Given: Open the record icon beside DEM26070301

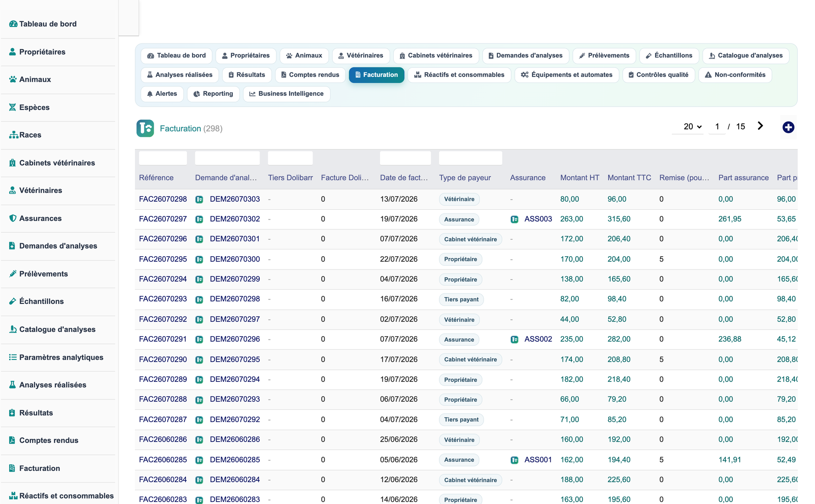Looking at the screenshot, I should coord(199,239).
